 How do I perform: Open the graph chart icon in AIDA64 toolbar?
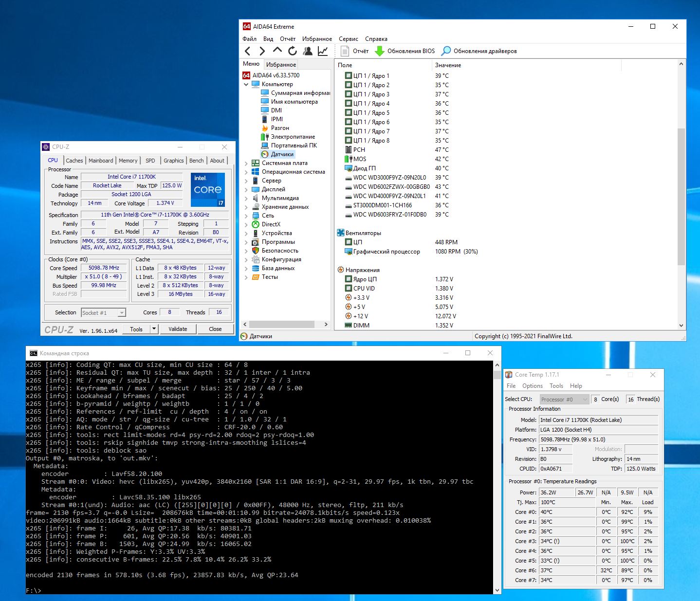tap(322, 51)
